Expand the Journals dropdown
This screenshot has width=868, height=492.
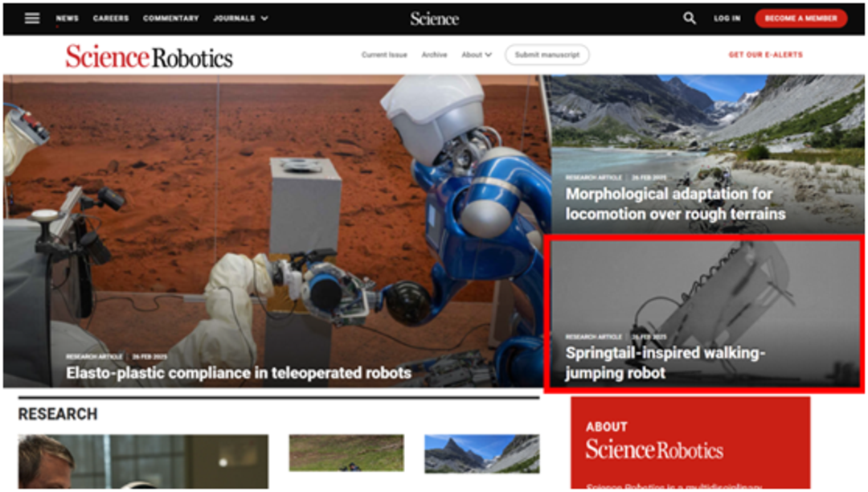pyautogui.click(x=241, y=18)
